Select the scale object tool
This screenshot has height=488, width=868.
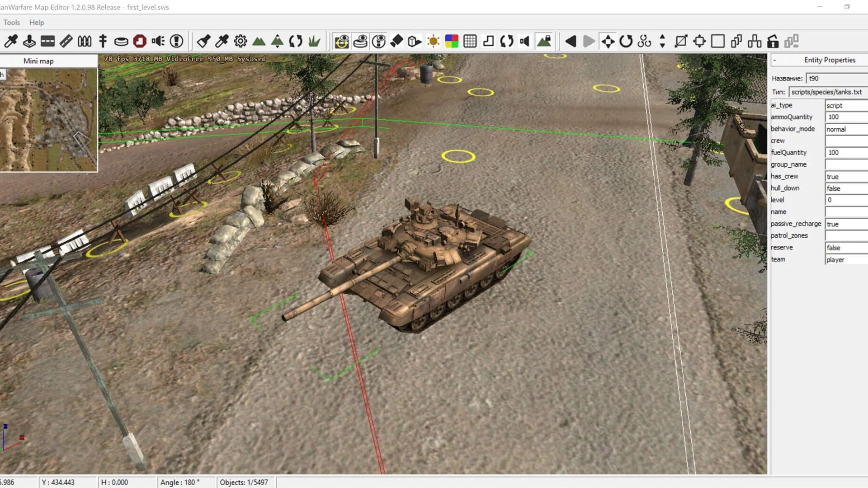681,41
